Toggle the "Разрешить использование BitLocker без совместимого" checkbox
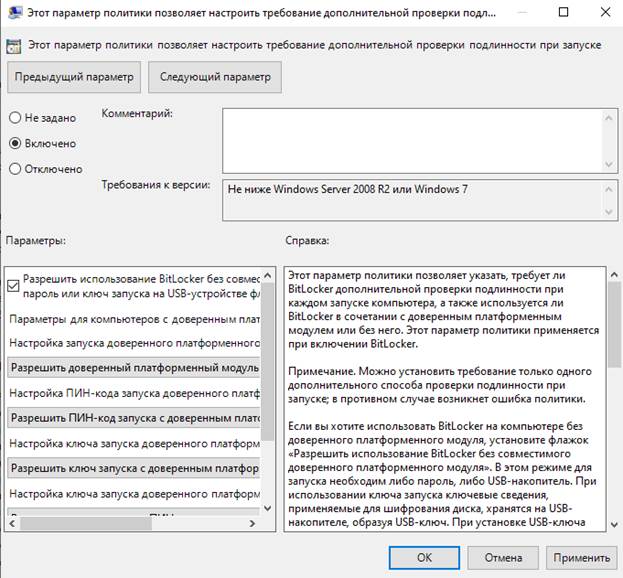The image size is (623, 578). pos(13,285)
